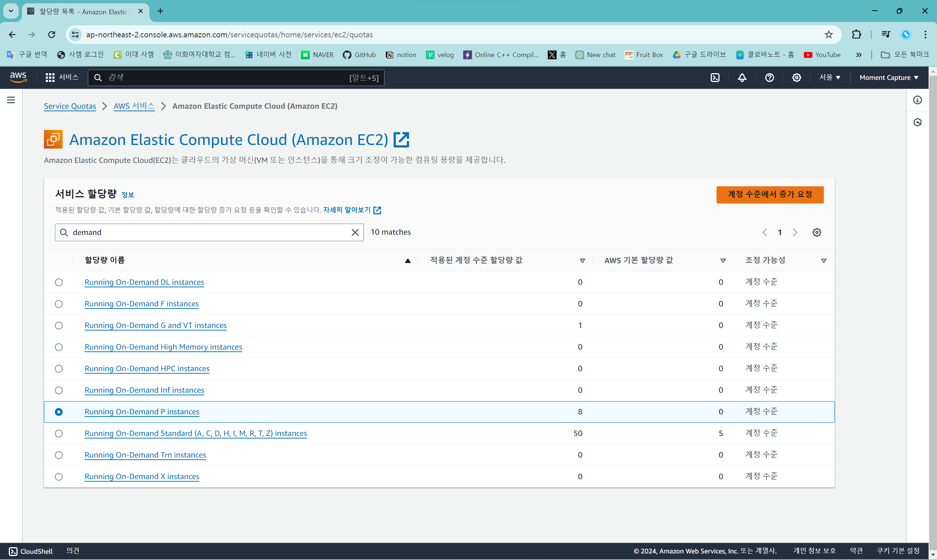
Task: Select Running On-Demand DL instances radio button
Action: (59, 282)
